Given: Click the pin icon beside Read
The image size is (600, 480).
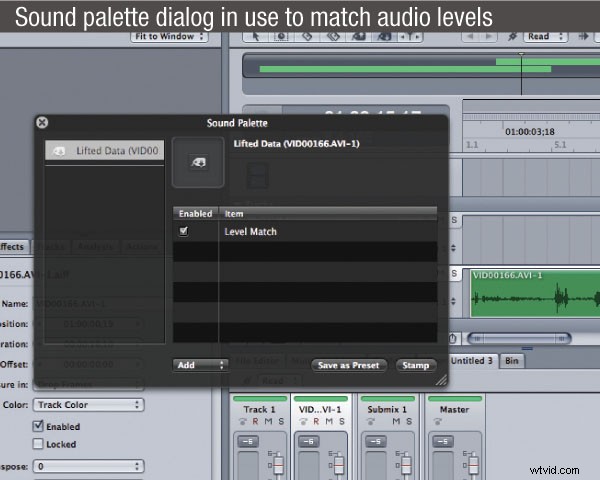Looking at the screenshot, I should 512,36.
